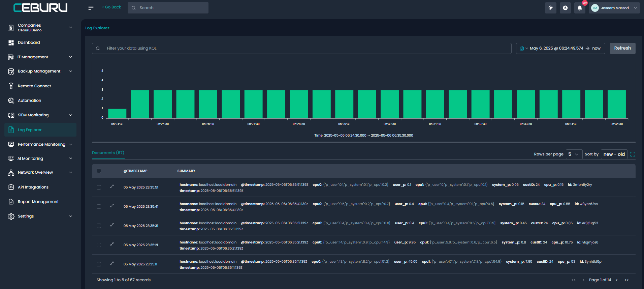
Task: Click the Report Management sidebar icon
Action: pos(11,202)
